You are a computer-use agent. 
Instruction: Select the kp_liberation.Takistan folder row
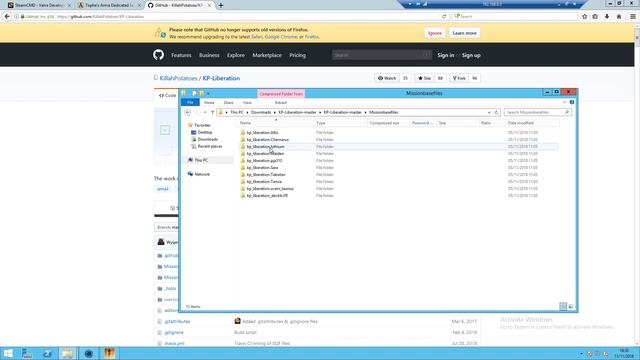click(x=399, y=175)
